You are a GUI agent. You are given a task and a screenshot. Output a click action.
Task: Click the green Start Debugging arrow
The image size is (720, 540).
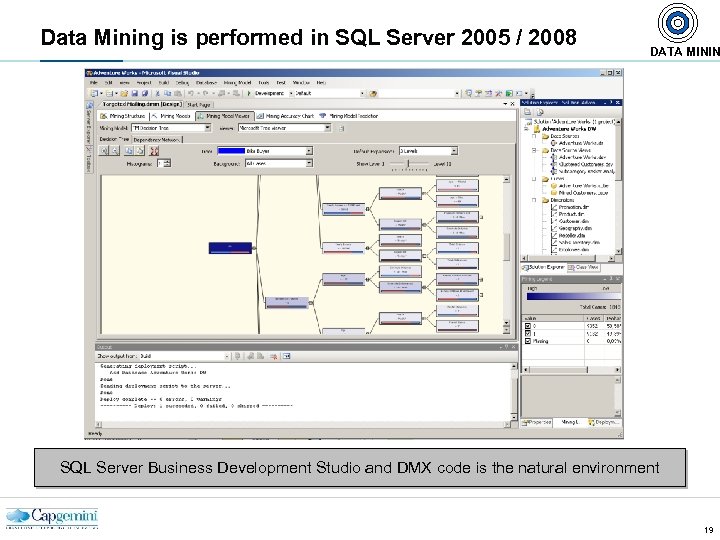point(249,94)
